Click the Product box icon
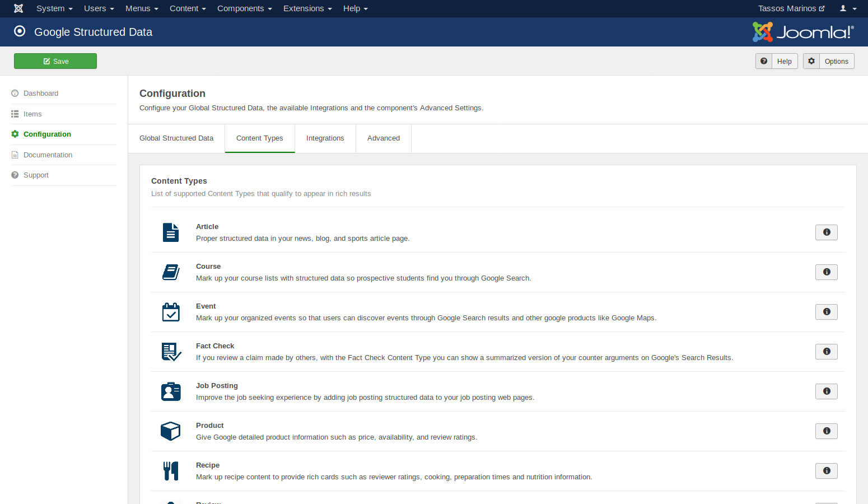The image size is (868, 504). pos(171,431)
